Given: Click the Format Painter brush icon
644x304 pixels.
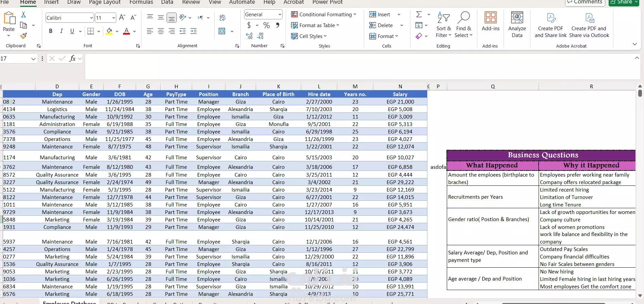Looking at the screenshot, I should tap(23, 36).
